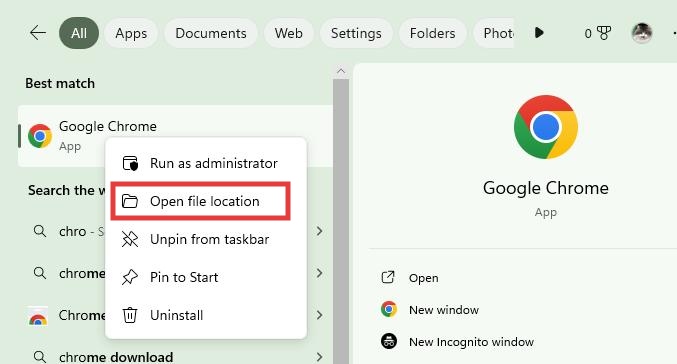This screenshot has width=677, height=364.
Task: Open the rewards trophy icon
Action: click(x=604, y=33)
